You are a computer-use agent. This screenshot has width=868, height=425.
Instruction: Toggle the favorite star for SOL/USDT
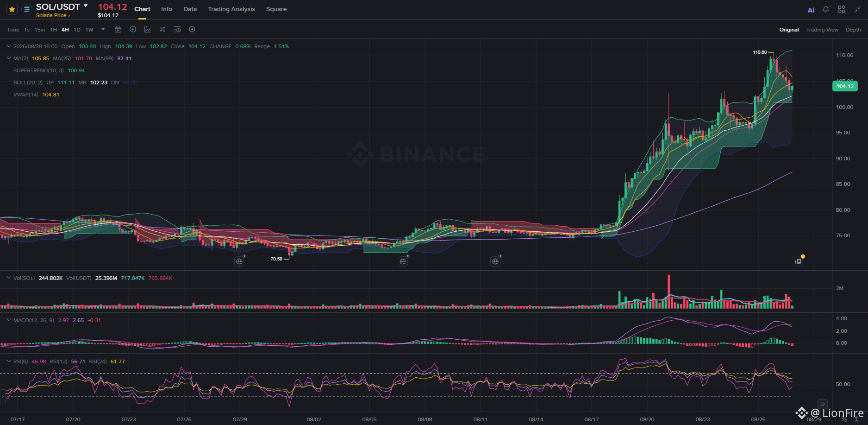click(x=12, y=9)
